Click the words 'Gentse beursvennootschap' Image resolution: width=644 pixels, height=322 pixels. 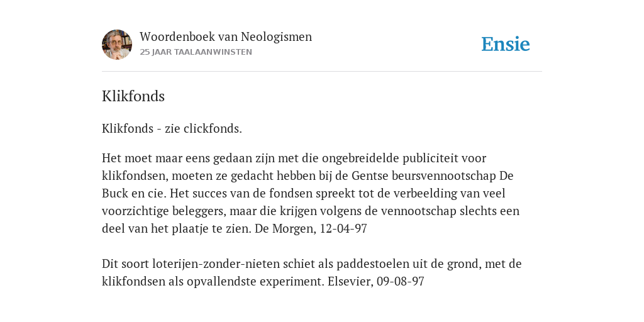tap(424, 176)
